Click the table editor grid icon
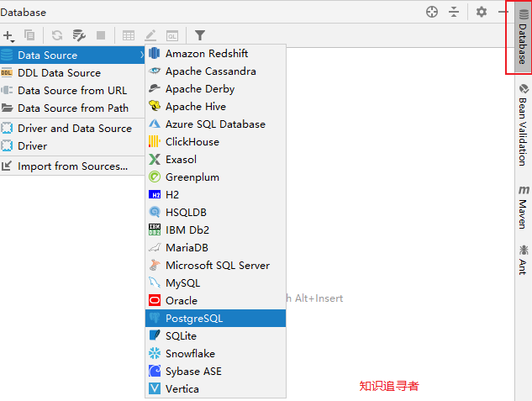 click(129, 35)
